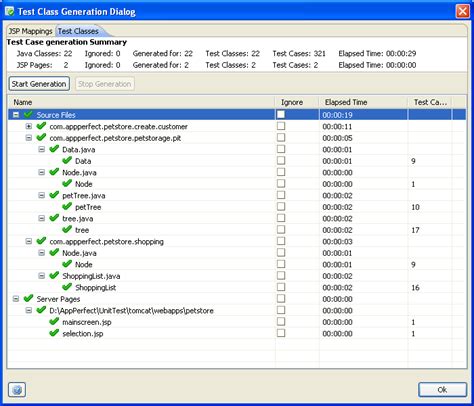The height and width of the screenshot is (406, 474).
Task: Tick Ignore checkbox for Server Pages row
Action: 281,299
